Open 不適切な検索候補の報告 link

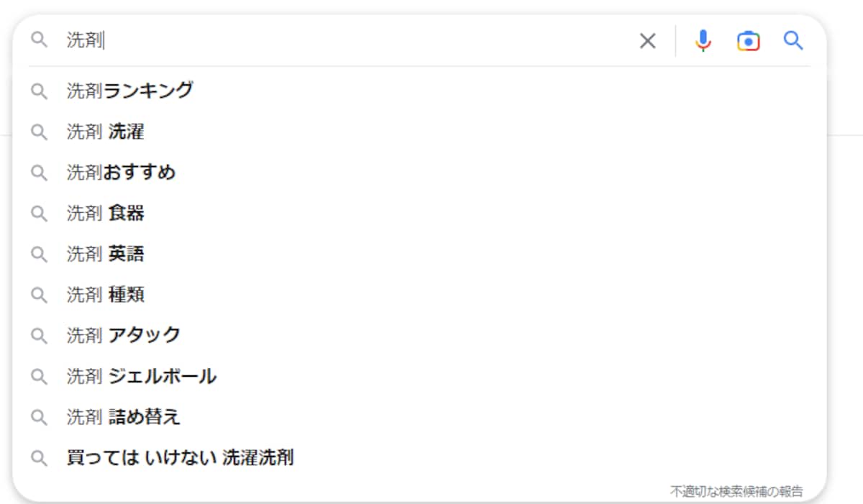737,492
